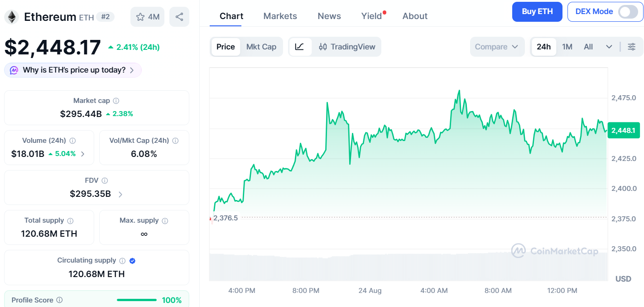Open chart settings sliders icon
The height and width of the screenshot is (307, 644).
[632, 47]
